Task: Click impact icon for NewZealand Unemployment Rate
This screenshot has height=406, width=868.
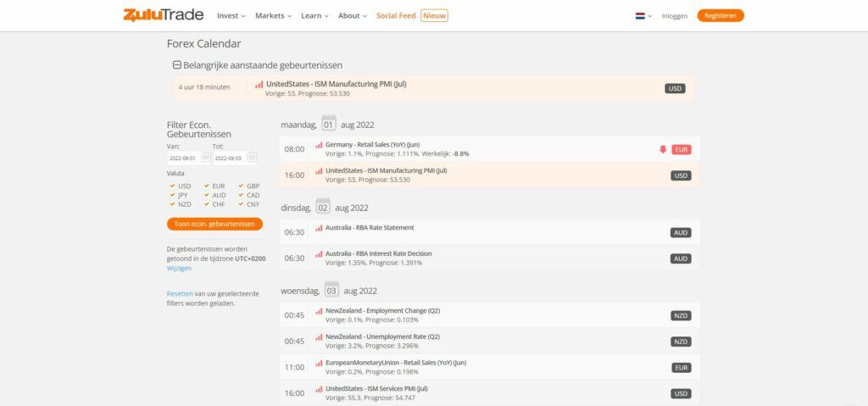Action: click(x=319, y=337)
